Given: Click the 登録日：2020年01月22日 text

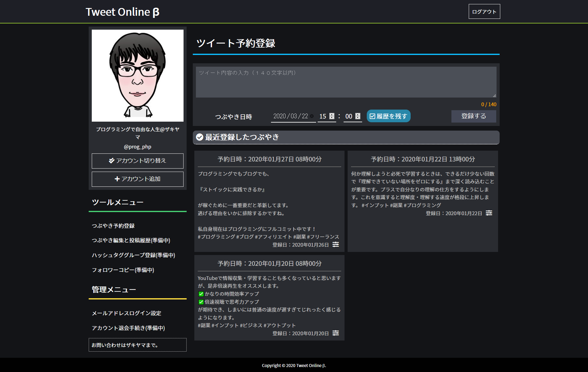Looking at the screenshot, I should pos(454,213).
